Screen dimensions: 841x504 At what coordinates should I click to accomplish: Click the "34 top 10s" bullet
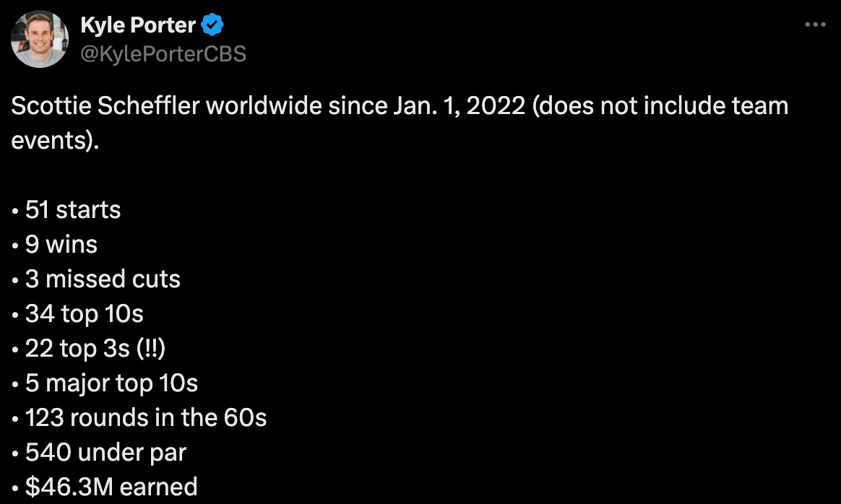pyautogui.click(x=84, y=314)
